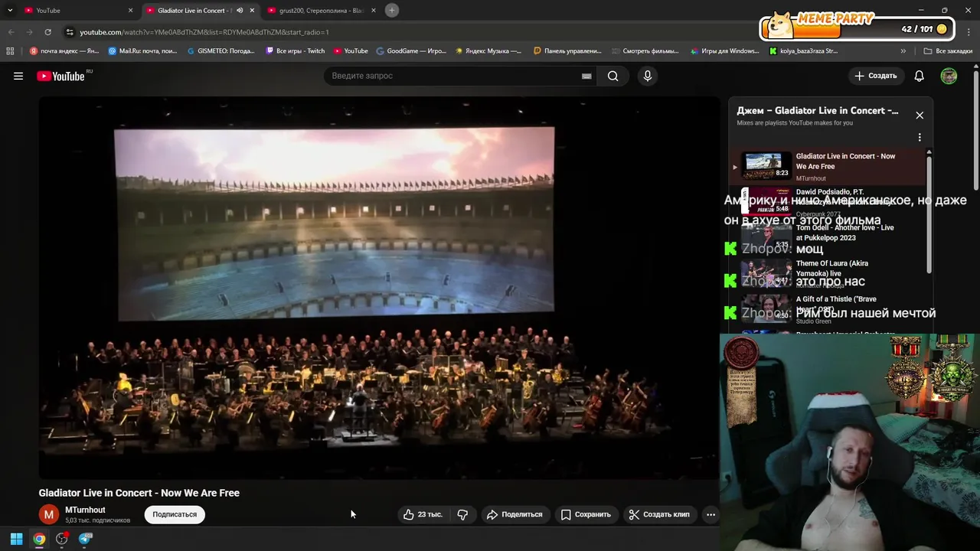
Task: Open playlist panel three-dot options
Action: 920,137
